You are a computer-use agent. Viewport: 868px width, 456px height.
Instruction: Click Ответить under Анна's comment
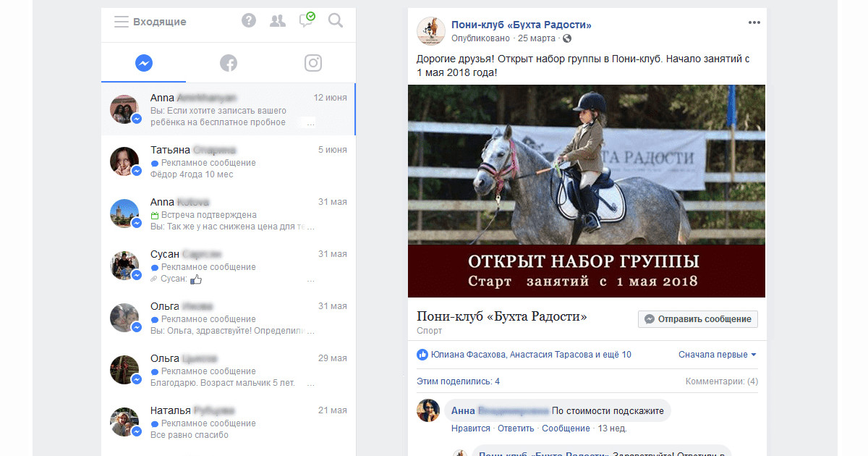516,428
